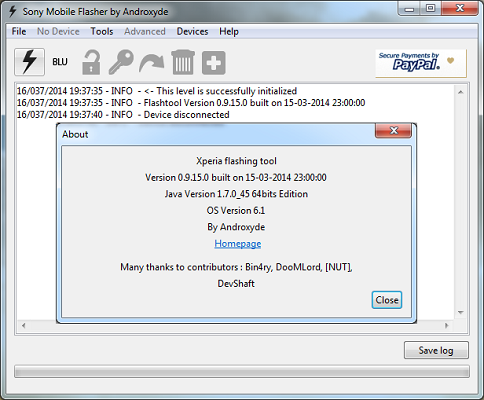Maximize the Sony Mobile Flasher window
Viewport: 484px width, 400px height.
tap(431, 8)
